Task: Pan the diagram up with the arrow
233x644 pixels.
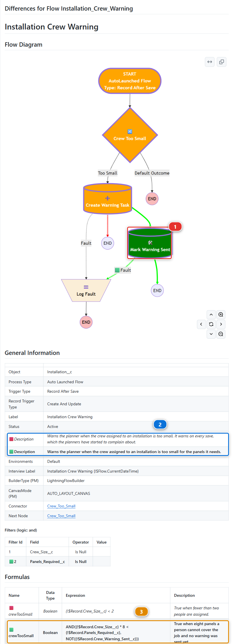Action: click(x=211, y=315)
